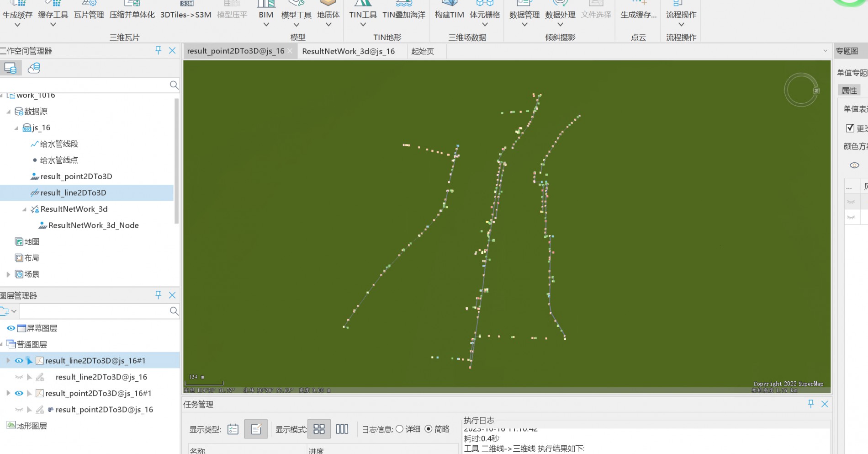Image resolution: width=868 pixels, height=454 pixels.
Task: Click in the layer manager search field
Action: (94, 311)
